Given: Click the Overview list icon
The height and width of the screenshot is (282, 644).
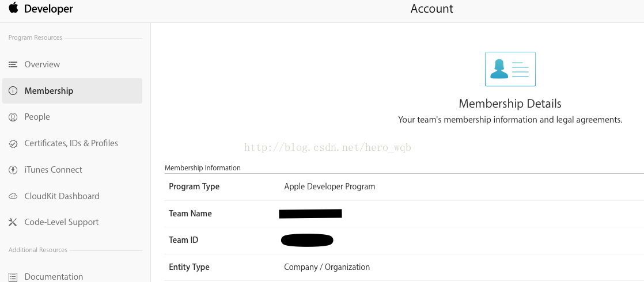Looking at the screenshot, I should click(x=13, y=64).
